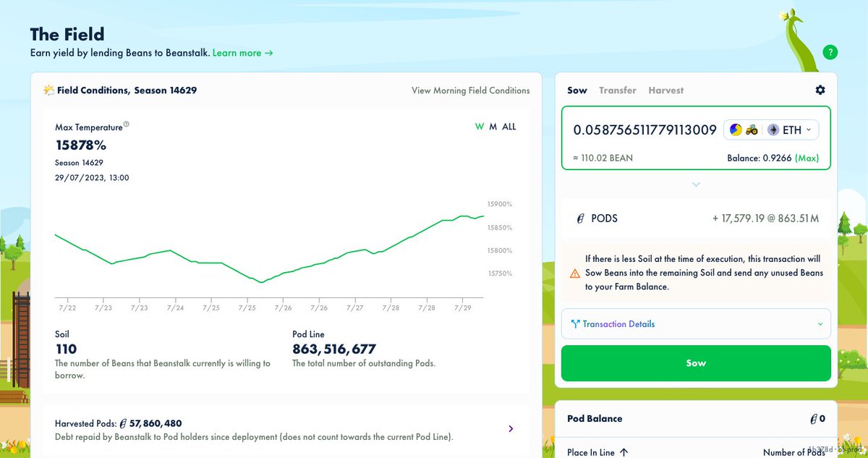Viewport: 868px width, 458px height.
Task: Click the sun-cloud Field Conditions icon
Action: click(48, 90)
